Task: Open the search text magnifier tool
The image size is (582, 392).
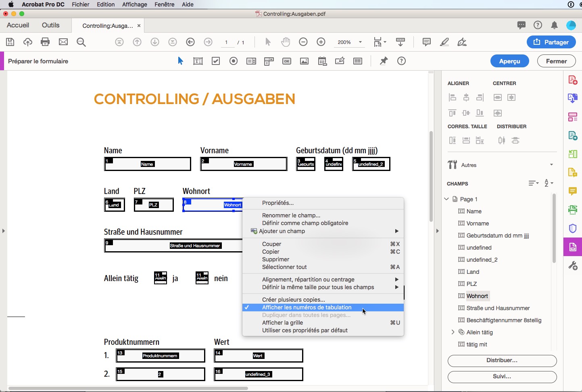Action: pos(81,42)
